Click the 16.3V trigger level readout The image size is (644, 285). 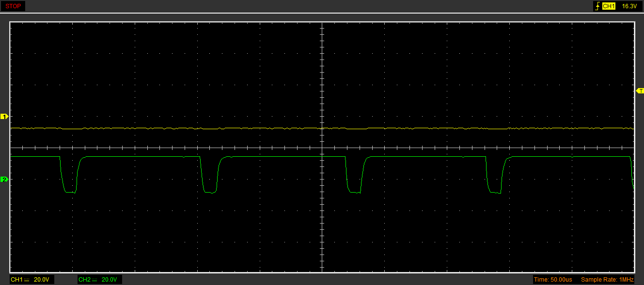tap(628, 6)
